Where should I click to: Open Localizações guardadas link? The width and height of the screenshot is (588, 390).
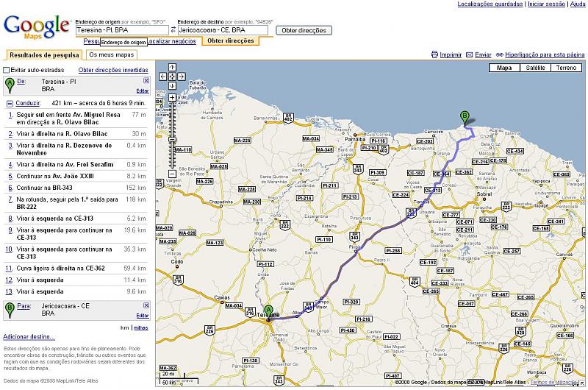click(490, 4)
